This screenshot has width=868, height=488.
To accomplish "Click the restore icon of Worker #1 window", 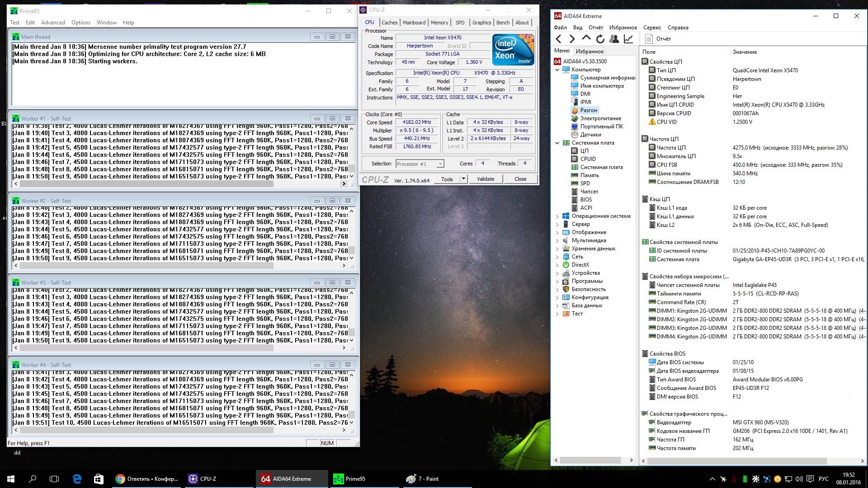I will pyautogui.click(x=332, y=118).
